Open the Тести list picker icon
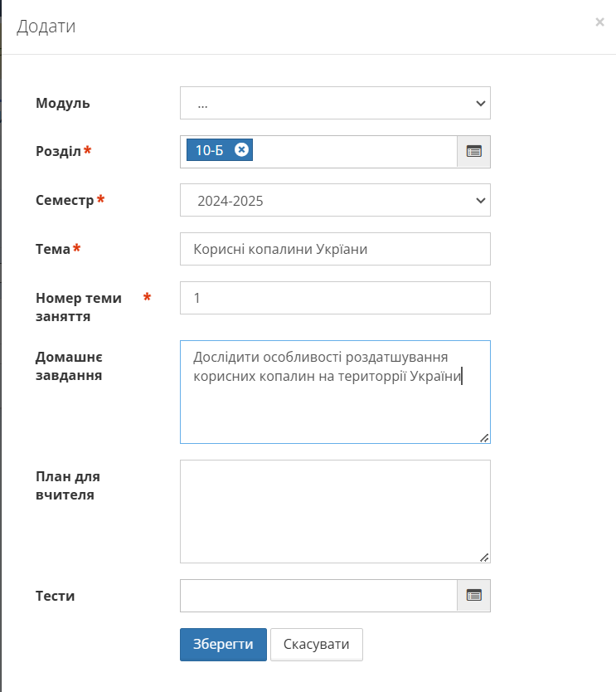This screenshot has width=616, height=692. click(473, 595)
